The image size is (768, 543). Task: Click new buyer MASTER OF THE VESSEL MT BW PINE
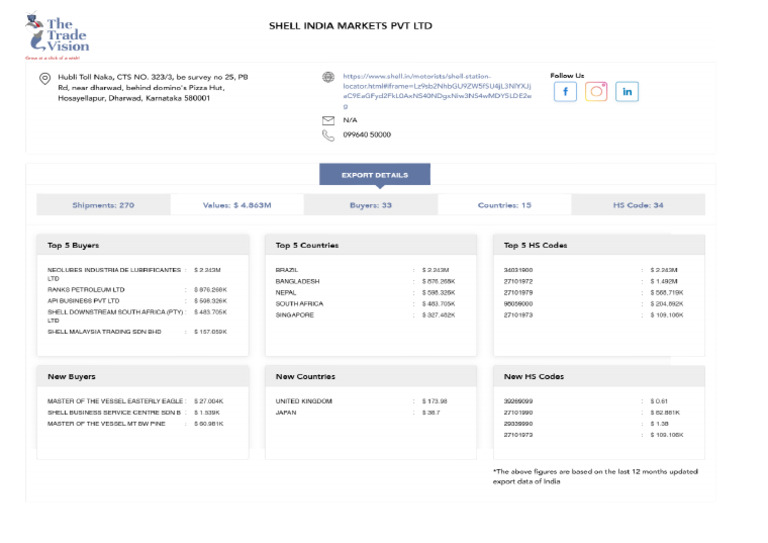[106, 424]
